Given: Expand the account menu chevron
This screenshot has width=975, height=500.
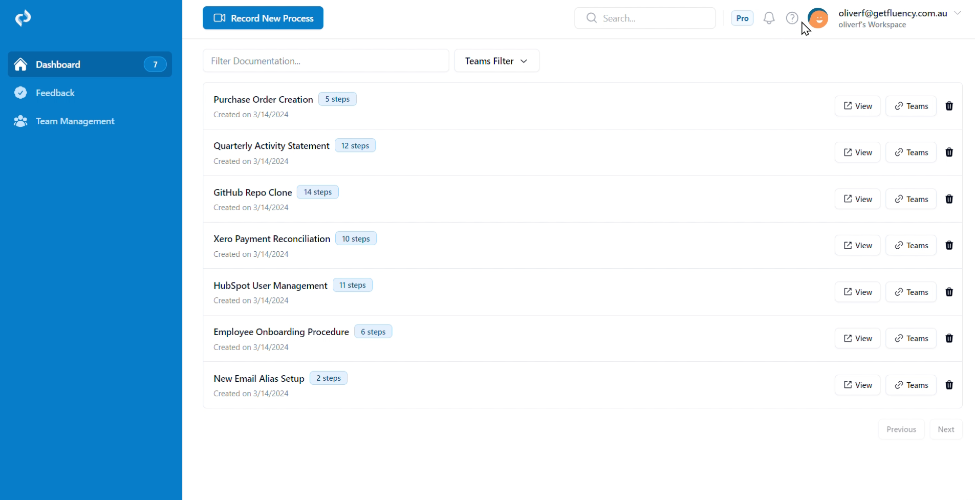Looking at the screenshot, I should (957, 12).
